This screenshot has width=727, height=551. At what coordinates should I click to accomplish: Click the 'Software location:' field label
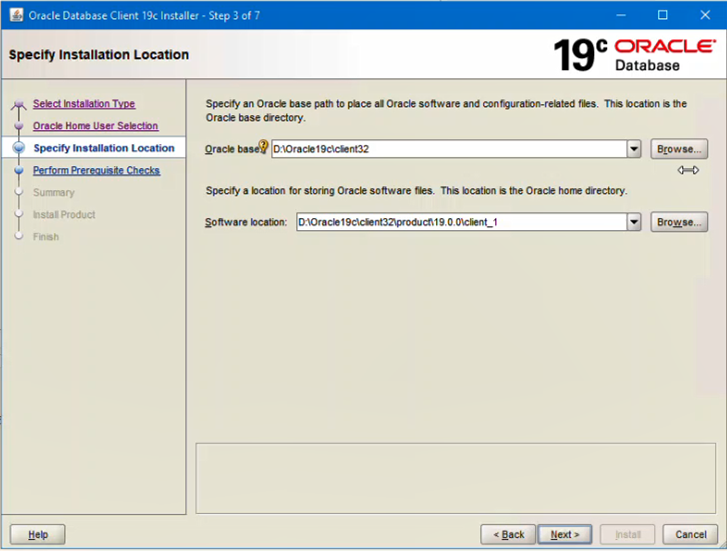click(x=246, y=222)
